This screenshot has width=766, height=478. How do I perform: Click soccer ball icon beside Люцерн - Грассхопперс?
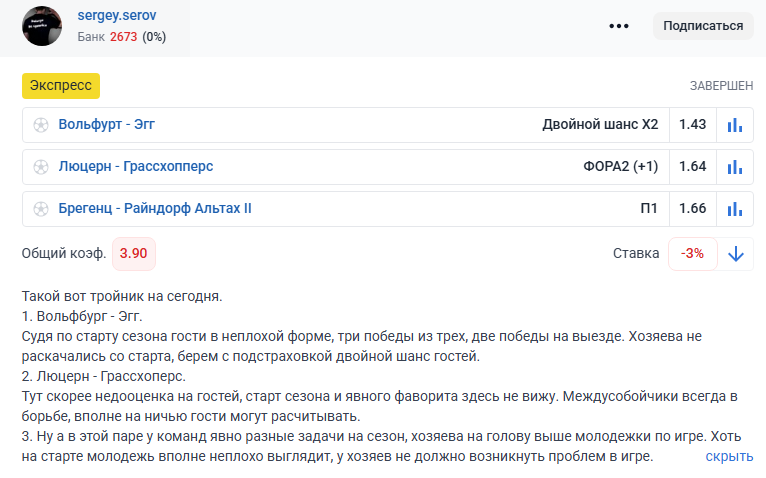(41, 167)
